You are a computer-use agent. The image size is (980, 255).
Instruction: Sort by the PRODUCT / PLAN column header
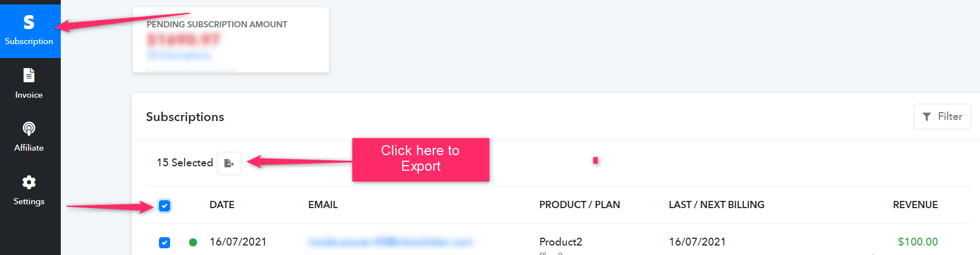click(580, 205)
